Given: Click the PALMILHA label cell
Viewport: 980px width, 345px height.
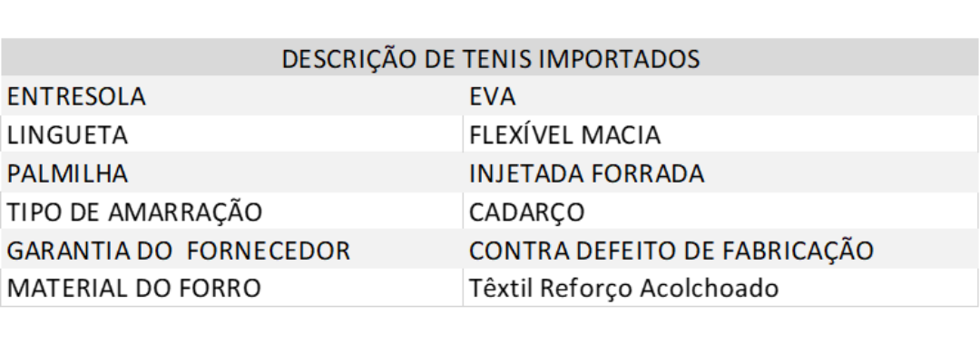Looking at the screenshot, I should coord(232,173).
